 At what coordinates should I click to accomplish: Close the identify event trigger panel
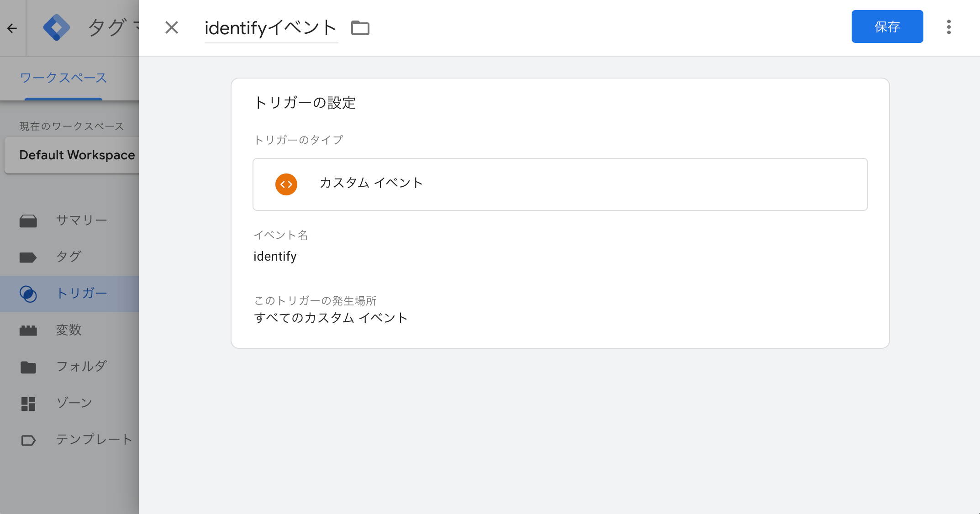tap(172, 27)
